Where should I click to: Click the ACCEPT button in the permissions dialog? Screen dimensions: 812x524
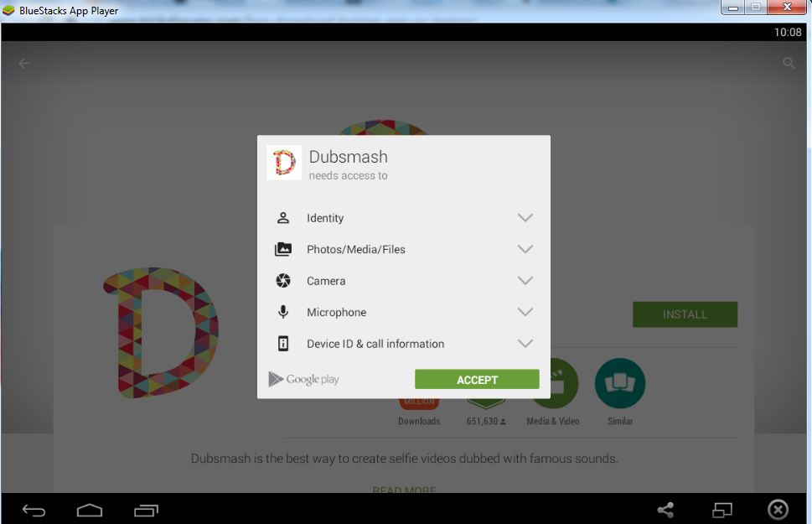(477, 380)
